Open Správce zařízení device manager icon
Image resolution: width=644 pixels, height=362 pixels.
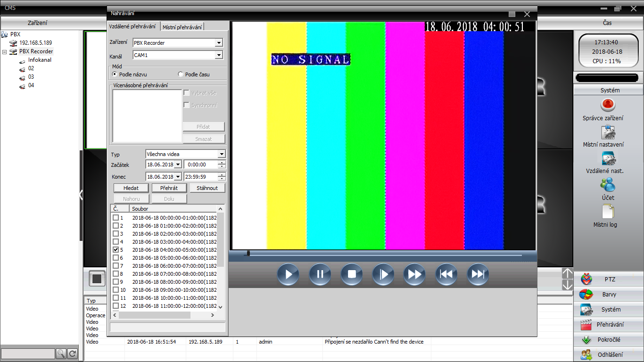pos(608,105)
